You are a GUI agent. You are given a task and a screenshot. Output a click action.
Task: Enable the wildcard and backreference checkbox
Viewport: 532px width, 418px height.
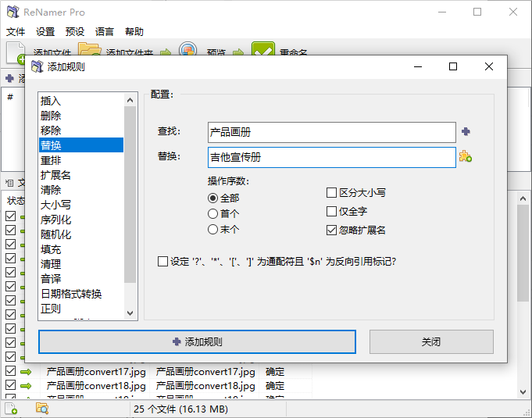click(162, 261)
